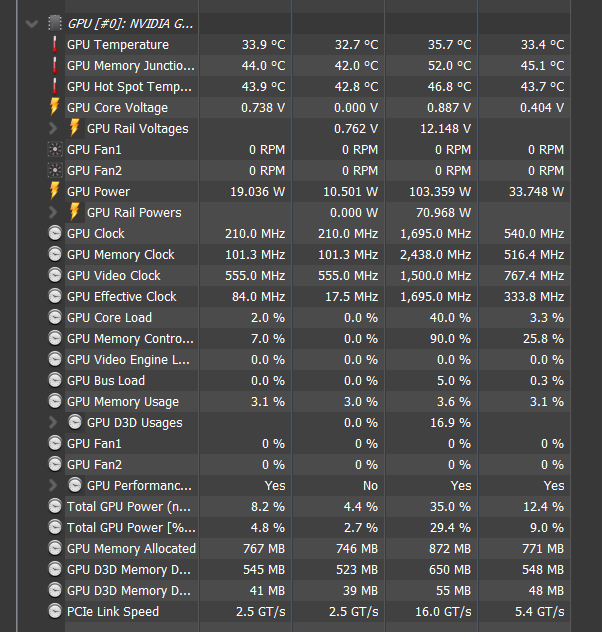Click GPU Video Clock average 767.4 MHz
This screenshot has width=602, height=632.
[x=534, y=276]
